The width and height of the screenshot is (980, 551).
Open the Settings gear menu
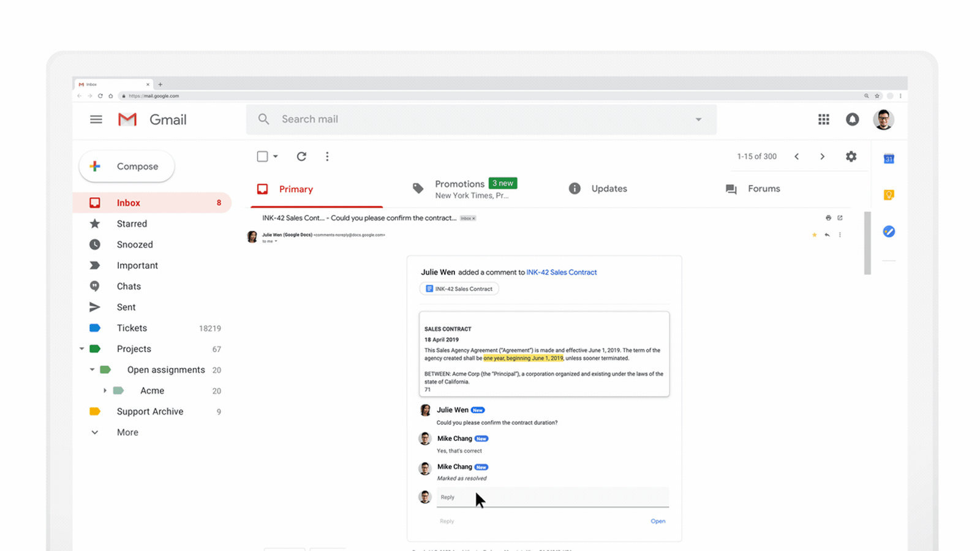851,157
